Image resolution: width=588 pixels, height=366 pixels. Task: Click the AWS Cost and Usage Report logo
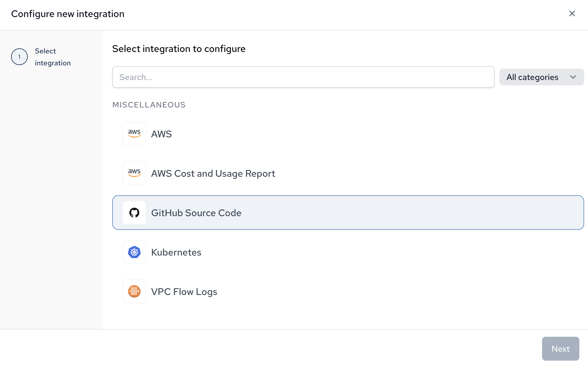tap(134, 173)
